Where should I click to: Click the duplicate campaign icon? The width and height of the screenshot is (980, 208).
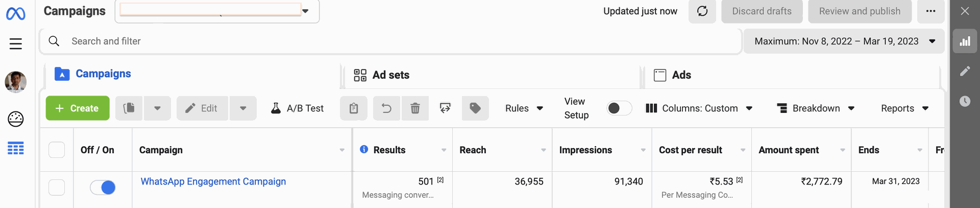point(129,108)
